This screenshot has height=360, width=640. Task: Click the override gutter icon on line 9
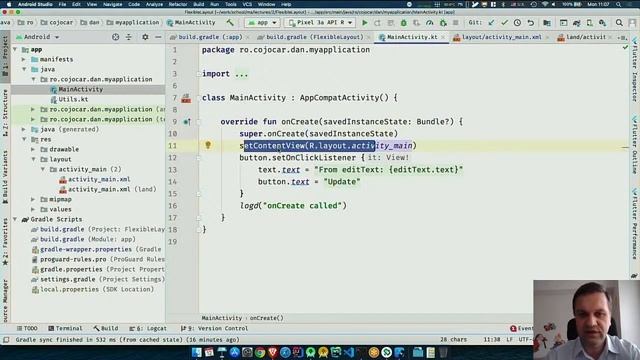click(x=187, y=122)
